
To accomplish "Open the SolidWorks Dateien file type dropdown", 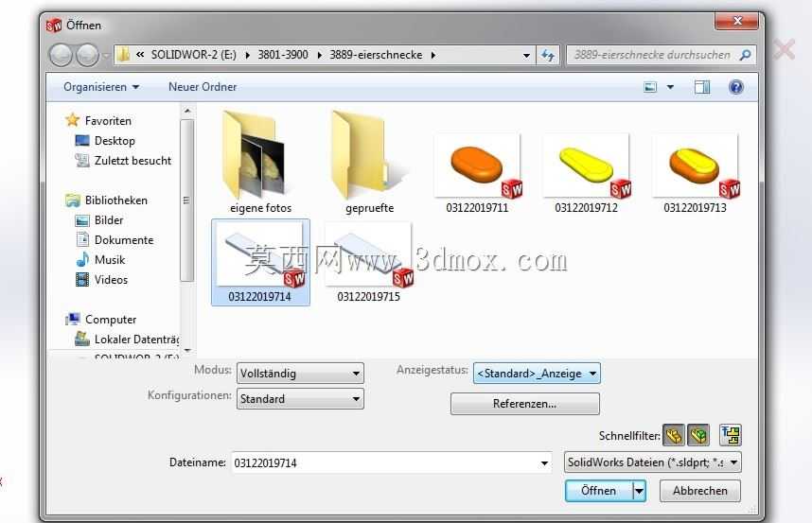I will tap(652, 462).
